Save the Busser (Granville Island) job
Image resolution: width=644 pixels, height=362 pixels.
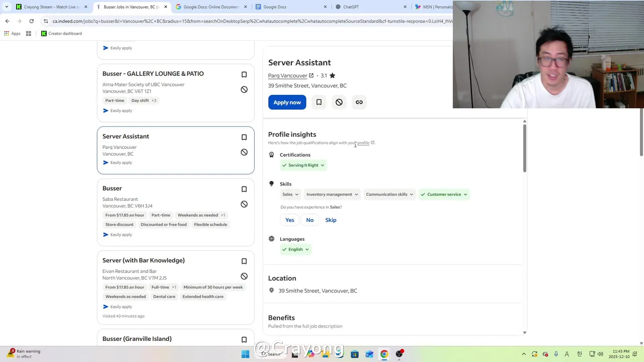pyautogui.click(x=244, y=340)
